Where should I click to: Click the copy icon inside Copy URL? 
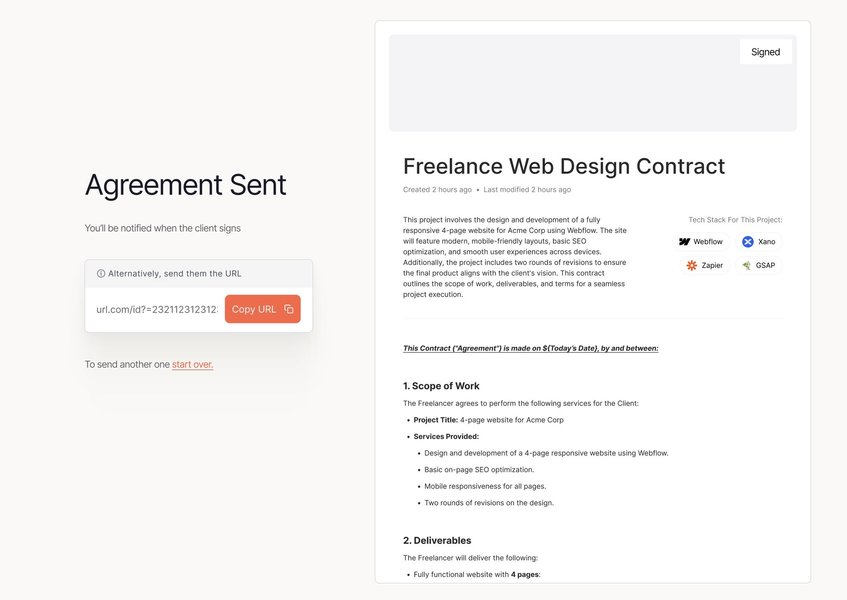[x=288, y=309]
